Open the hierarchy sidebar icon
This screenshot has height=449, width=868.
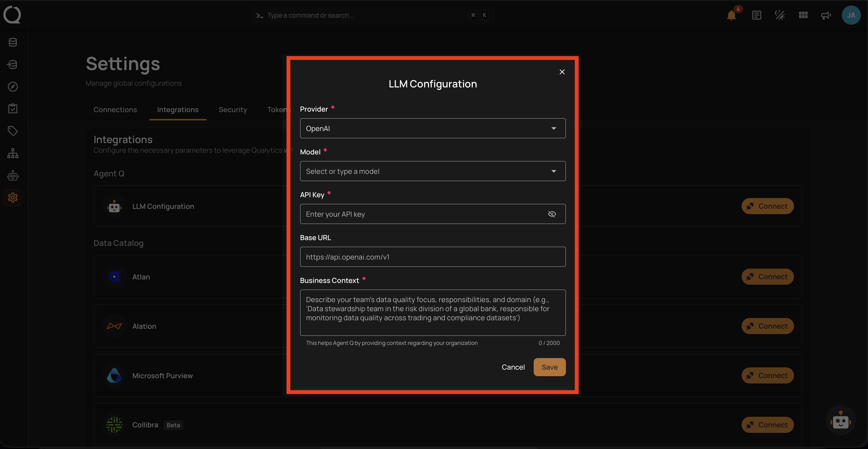(13, 153)
